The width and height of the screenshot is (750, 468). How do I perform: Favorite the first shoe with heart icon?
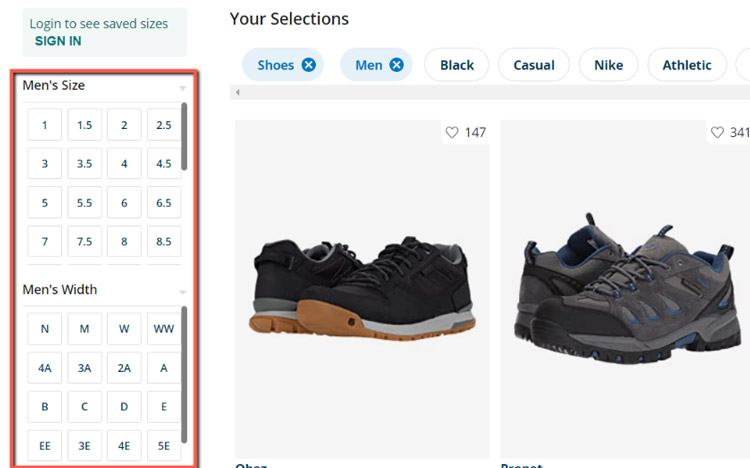click(452, 133)
